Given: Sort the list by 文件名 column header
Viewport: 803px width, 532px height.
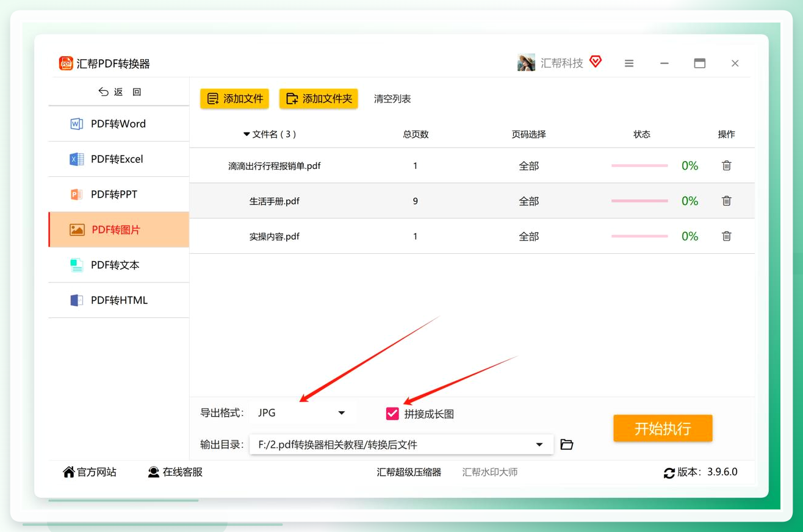Looking at the screenshot, I should pos(269,134).
